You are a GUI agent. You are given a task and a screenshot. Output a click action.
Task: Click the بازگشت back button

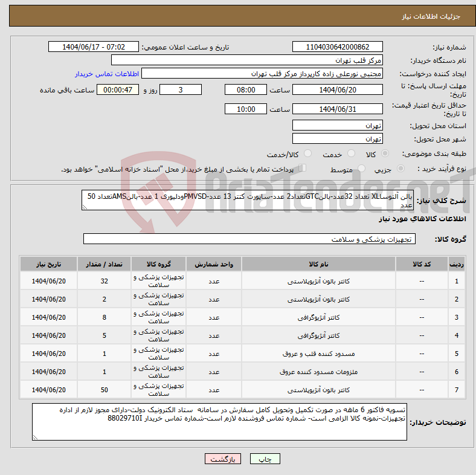(x=223, y=459)
